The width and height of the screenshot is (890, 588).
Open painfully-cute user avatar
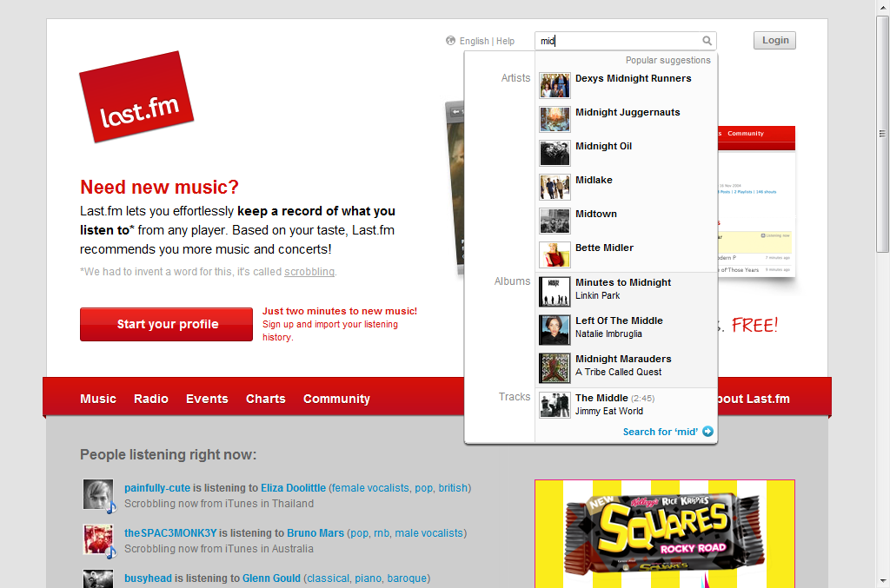pos(98,495)
